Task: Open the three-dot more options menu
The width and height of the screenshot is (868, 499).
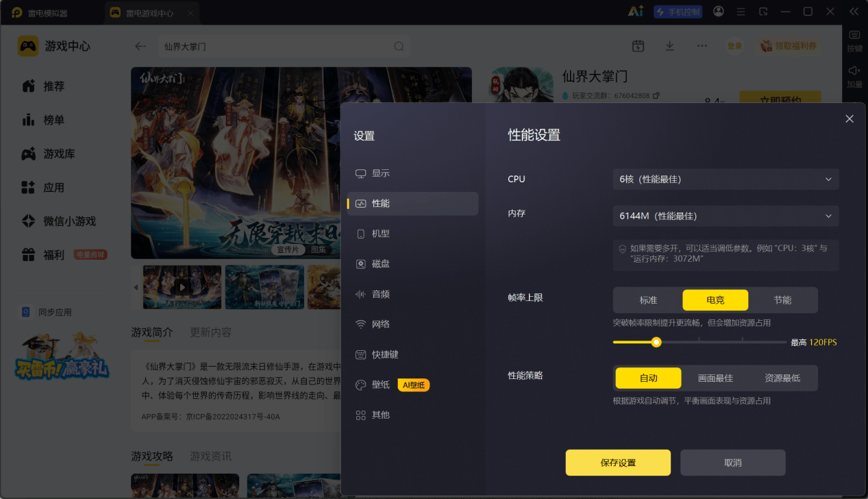Action: click(702, 46)
